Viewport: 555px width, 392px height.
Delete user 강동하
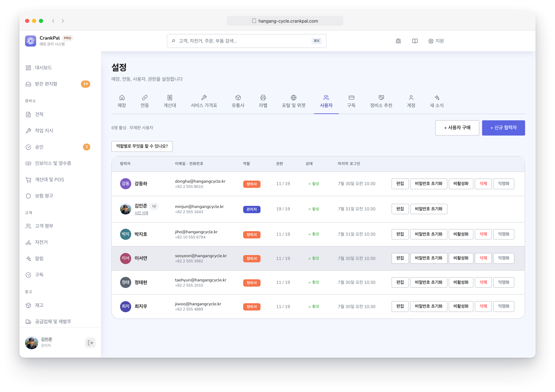[483, 184]
